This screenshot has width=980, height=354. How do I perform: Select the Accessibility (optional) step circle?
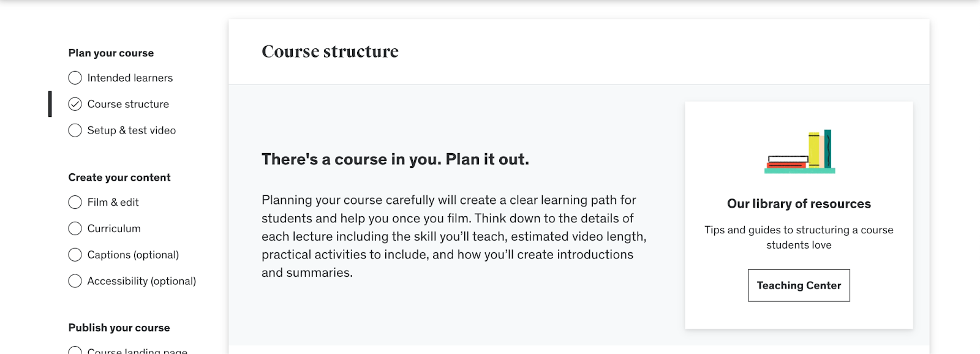(x=75, y=281)
